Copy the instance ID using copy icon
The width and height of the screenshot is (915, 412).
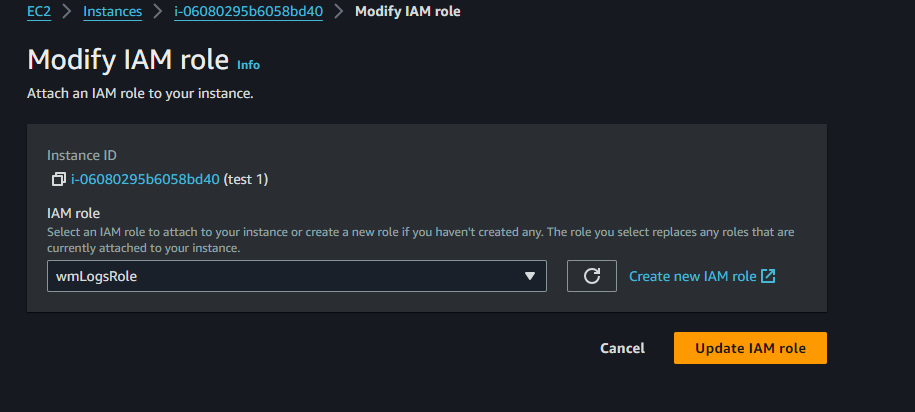tap(58, 179)
